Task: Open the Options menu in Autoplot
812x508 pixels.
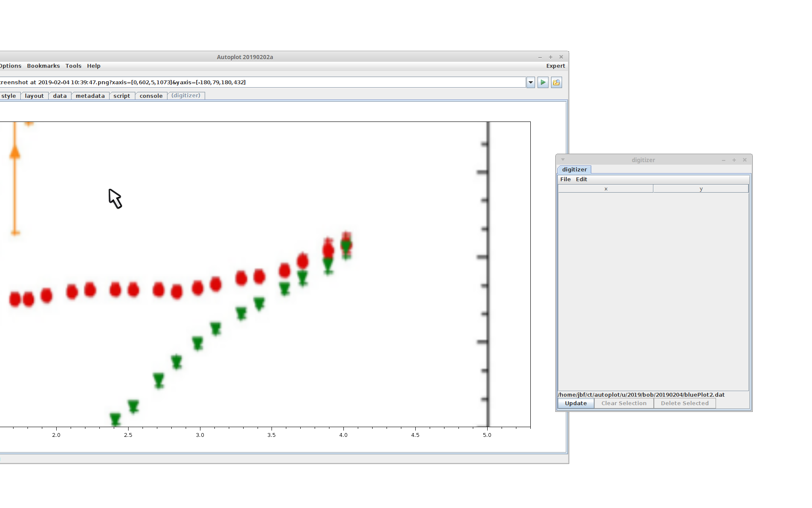Action: [11, 66]
